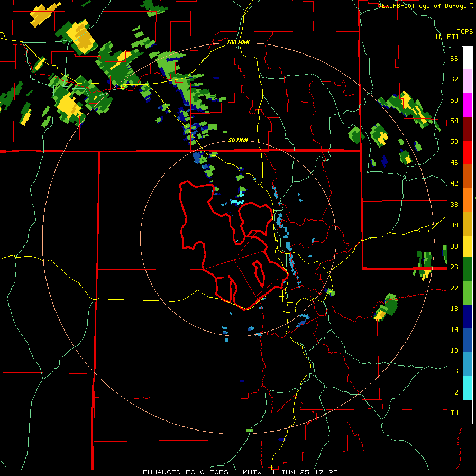Screen dimensions: 476x476
Task: Click the navy blue legend swatch
Action: point(467,317)
